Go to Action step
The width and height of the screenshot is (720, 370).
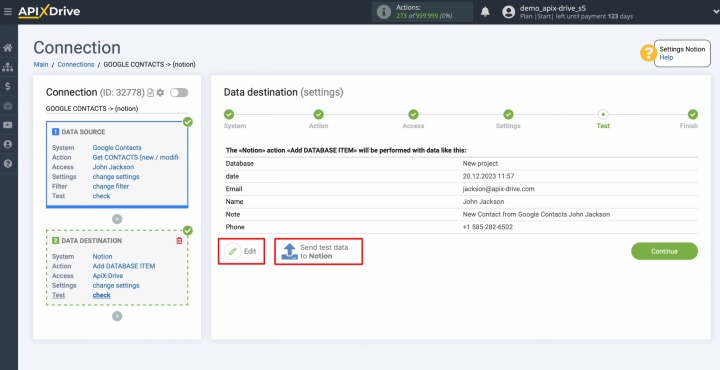pos(319,114)
